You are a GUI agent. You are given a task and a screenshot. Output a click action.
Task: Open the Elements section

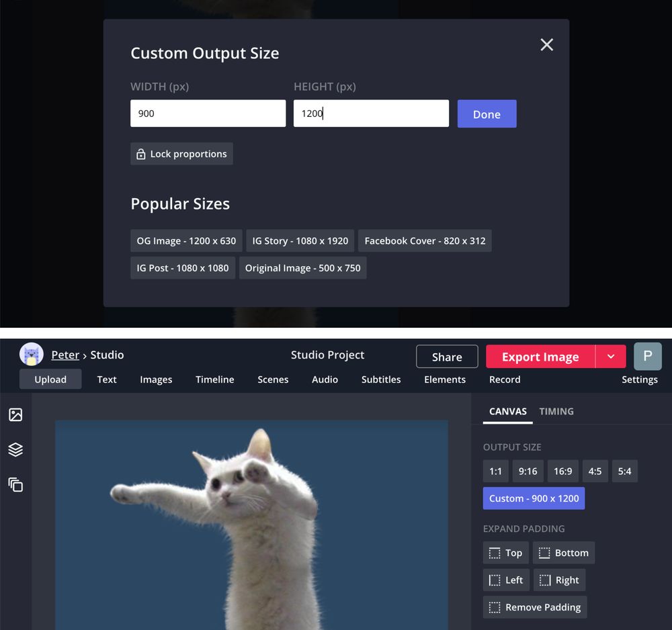[x=445, y=379]
